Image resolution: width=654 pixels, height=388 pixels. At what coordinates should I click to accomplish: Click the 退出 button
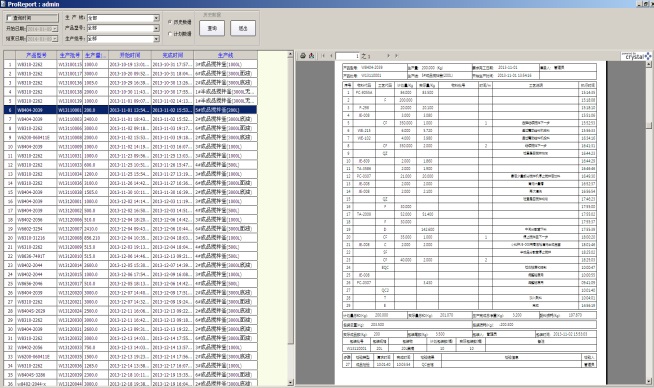coord(243,28)
